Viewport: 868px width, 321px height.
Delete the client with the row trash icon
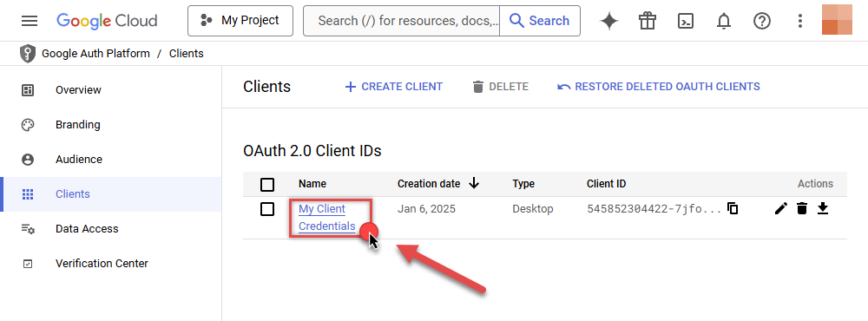click(x=801, y=208)
